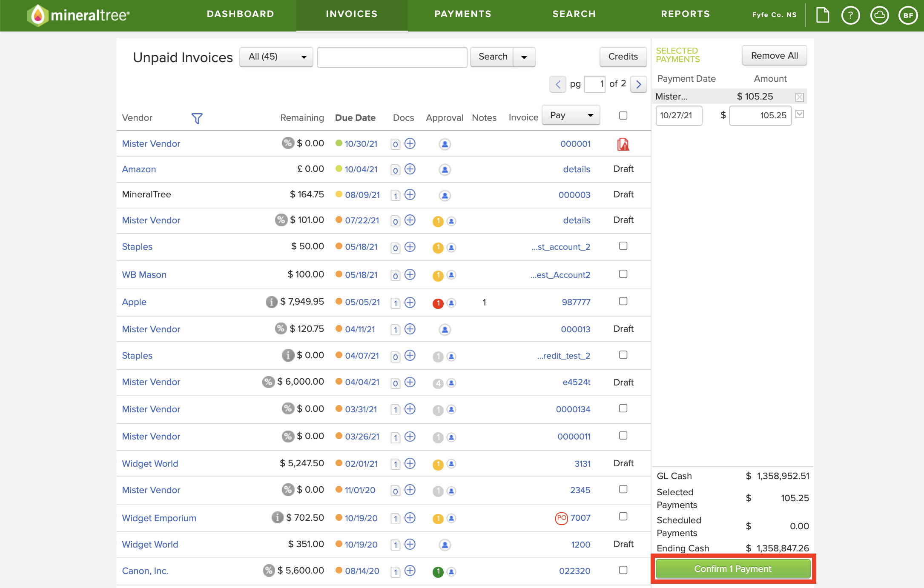Click info icon beside Apple $7,949.95

click(271, 302)
